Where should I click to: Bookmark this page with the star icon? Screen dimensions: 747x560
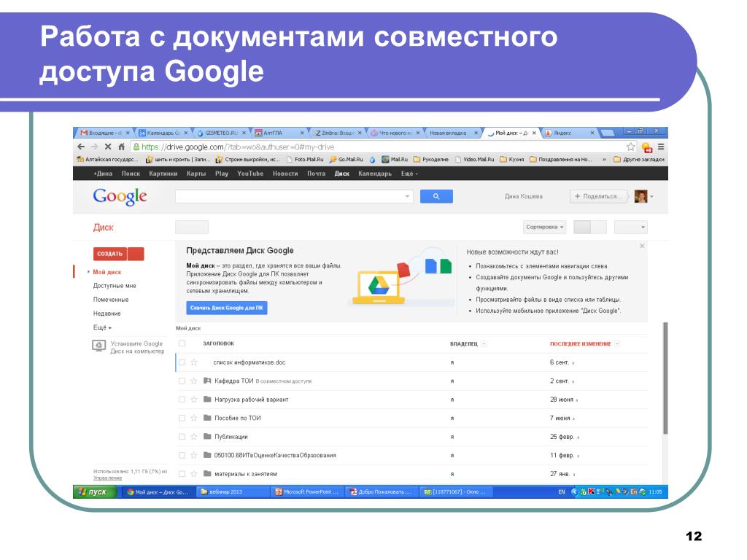631,147
